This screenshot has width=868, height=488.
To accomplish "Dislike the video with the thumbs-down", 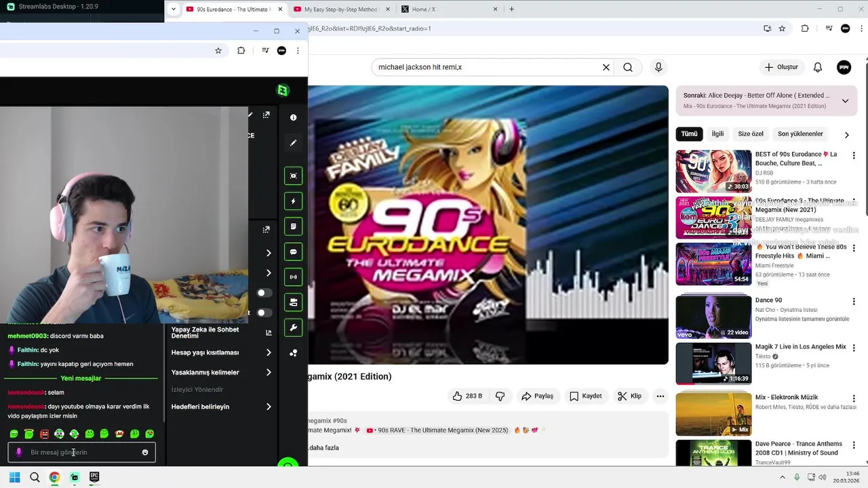I will [x=500, y=396].
